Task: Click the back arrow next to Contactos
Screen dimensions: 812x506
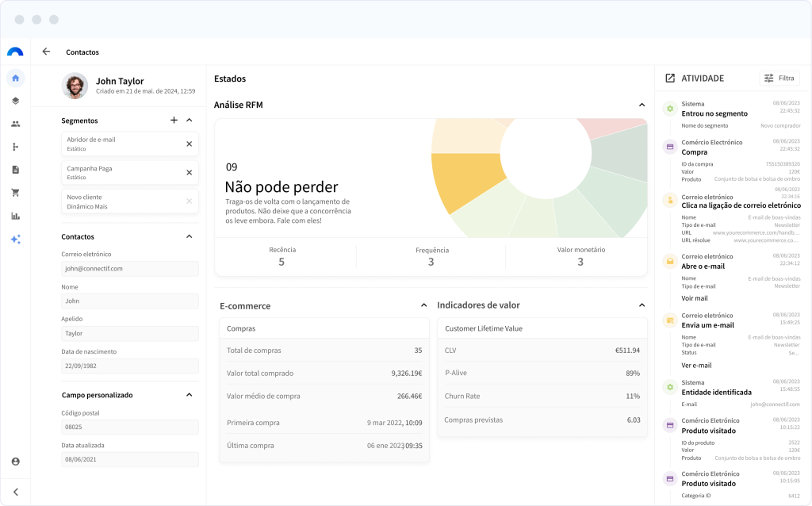Action: coord(46,52)
